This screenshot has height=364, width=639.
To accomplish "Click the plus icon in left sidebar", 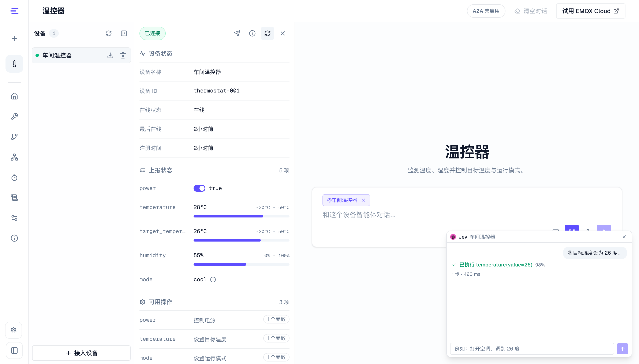I will click(14, 38).
